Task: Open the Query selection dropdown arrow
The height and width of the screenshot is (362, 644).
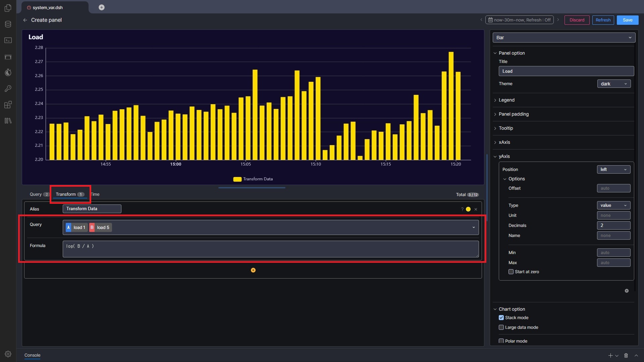Action: click(x=474, y=228)
